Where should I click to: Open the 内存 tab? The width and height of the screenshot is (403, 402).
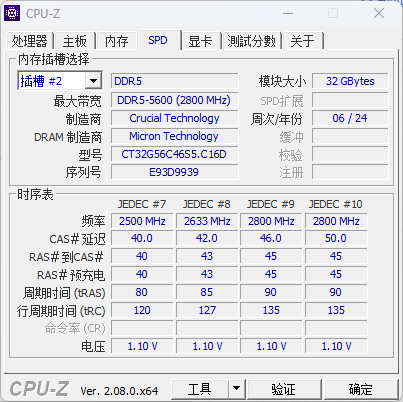click(x=117, y=41)
